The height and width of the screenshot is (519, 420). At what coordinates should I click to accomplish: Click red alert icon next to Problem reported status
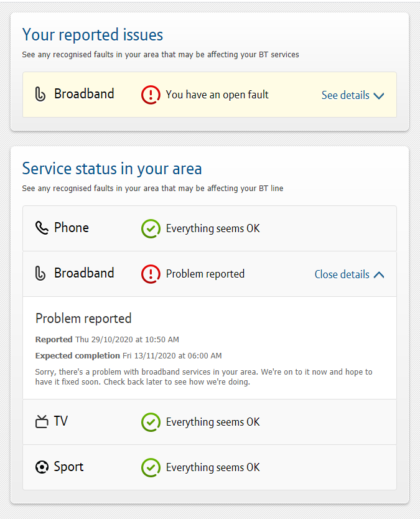click(151, 274)
